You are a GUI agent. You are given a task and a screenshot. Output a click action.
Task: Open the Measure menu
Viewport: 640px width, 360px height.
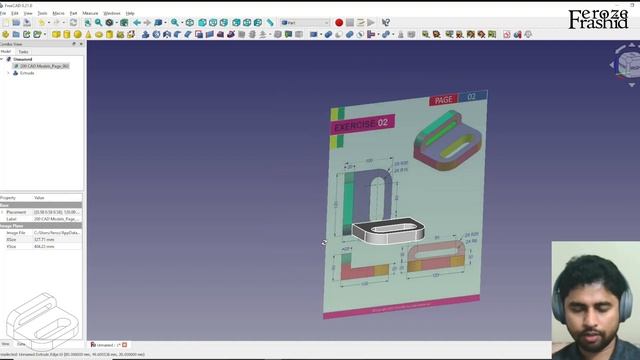90,13
